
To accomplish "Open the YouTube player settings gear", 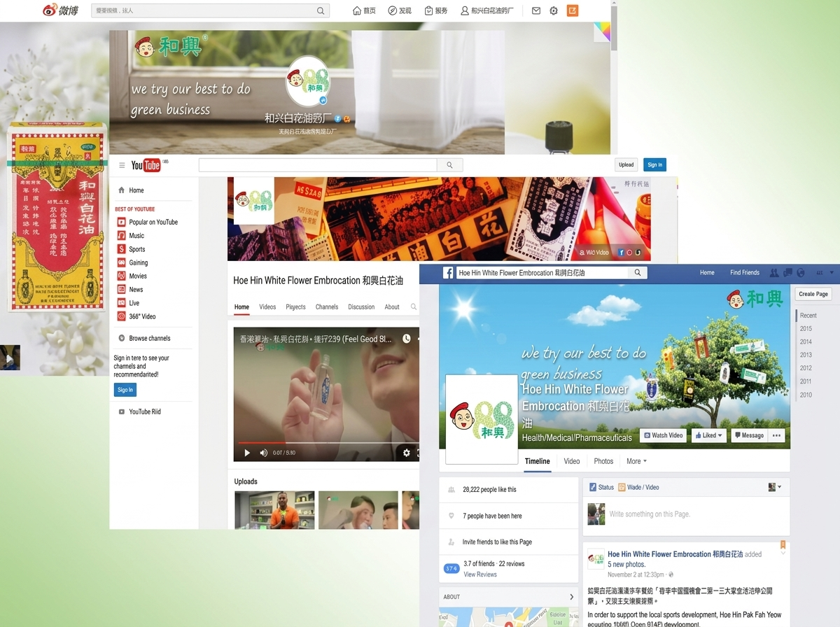I will [407, 453].
